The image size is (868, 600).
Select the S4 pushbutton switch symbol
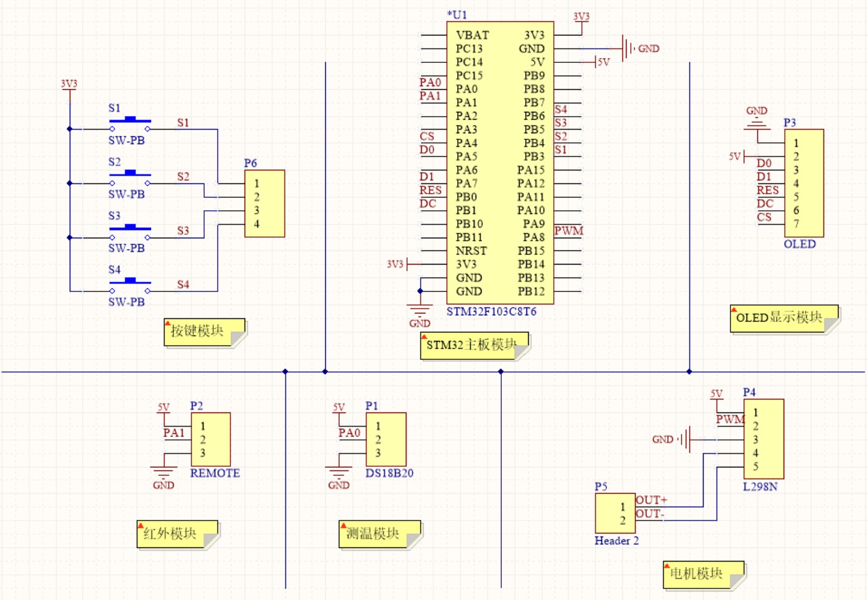click(130, 286)
